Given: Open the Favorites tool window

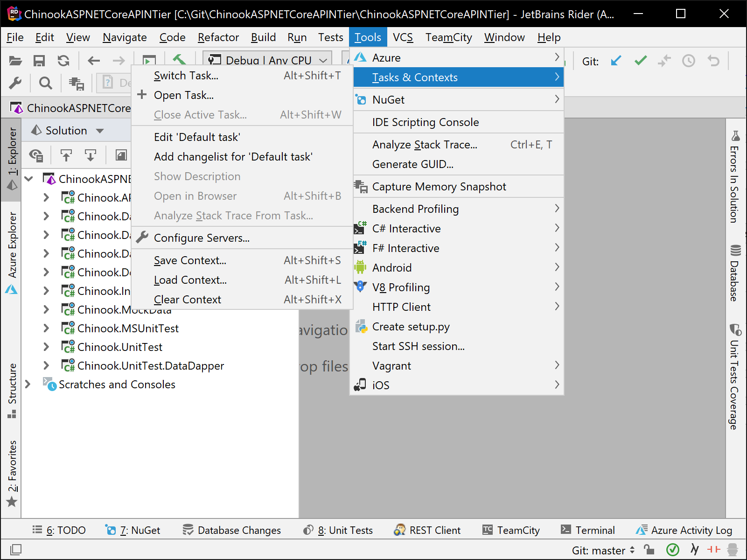Looking at the screenshot, I should (x=12, y=473).
